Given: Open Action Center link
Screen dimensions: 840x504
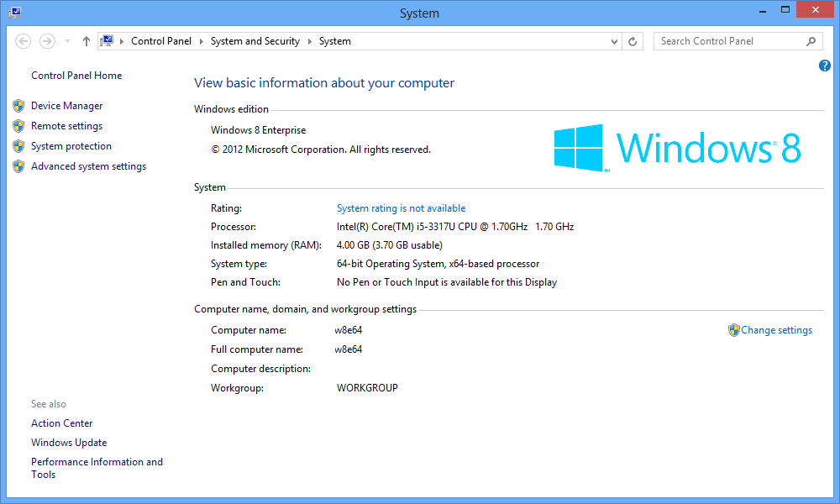Looking at the screenshot, I should [61, 423].
